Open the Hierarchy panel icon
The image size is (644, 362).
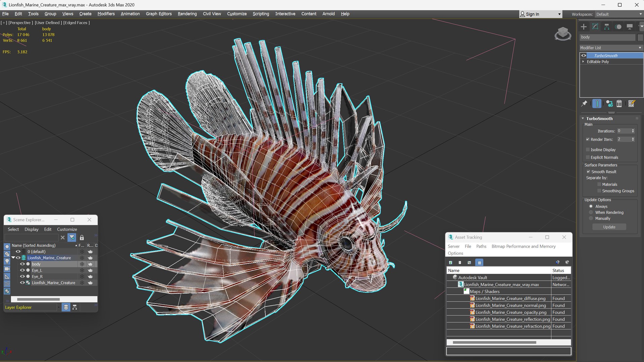pyautogui.click(x=606, y=27)
